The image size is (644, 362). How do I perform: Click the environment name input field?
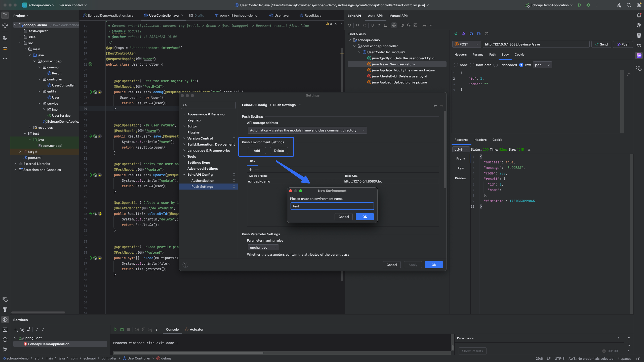tap(332, 206)
